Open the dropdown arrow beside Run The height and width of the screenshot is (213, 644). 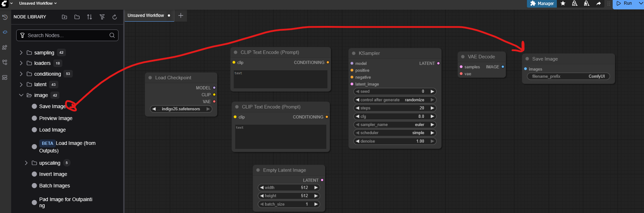pos(640,4)
